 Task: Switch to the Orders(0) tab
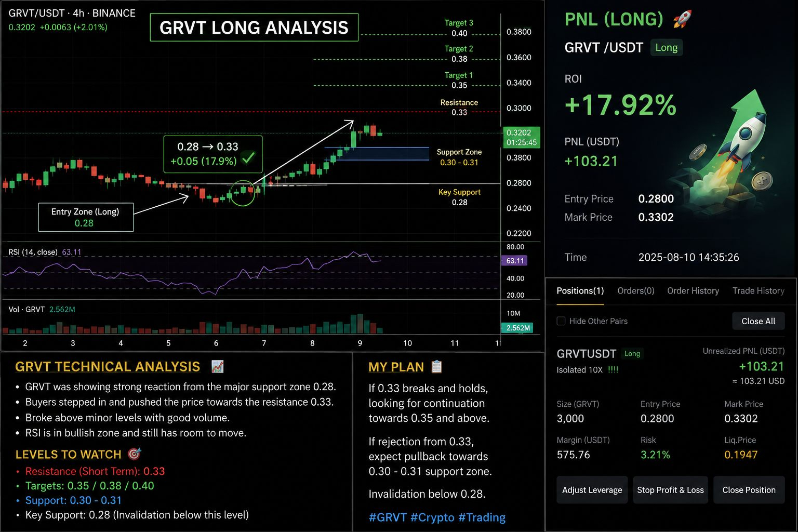[x=635, y=291]
